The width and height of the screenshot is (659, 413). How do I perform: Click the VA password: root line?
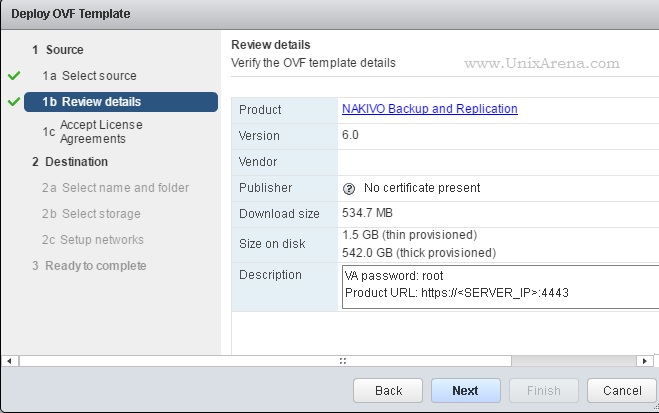point(394,276)
